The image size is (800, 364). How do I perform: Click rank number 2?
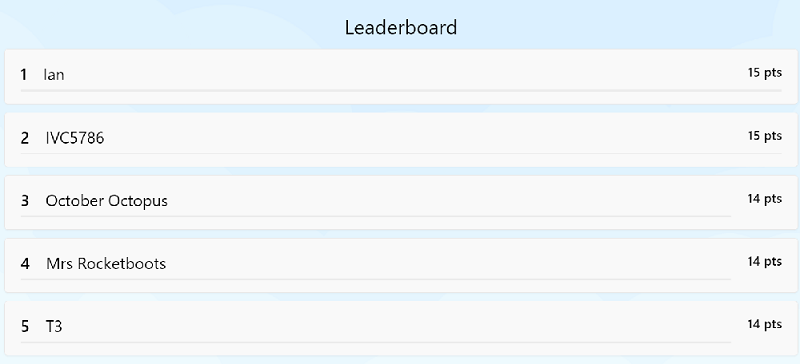(24, 138)
